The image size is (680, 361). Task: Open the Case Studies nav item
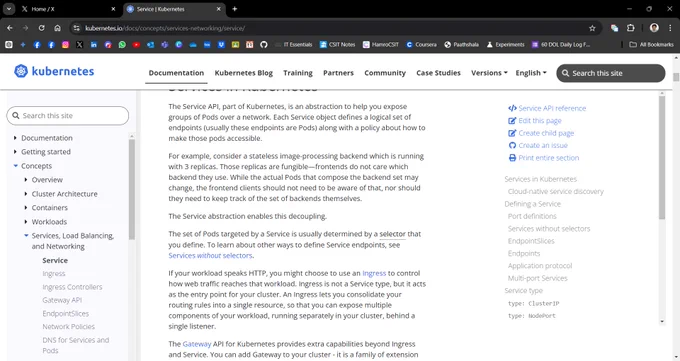coord(438,73)
